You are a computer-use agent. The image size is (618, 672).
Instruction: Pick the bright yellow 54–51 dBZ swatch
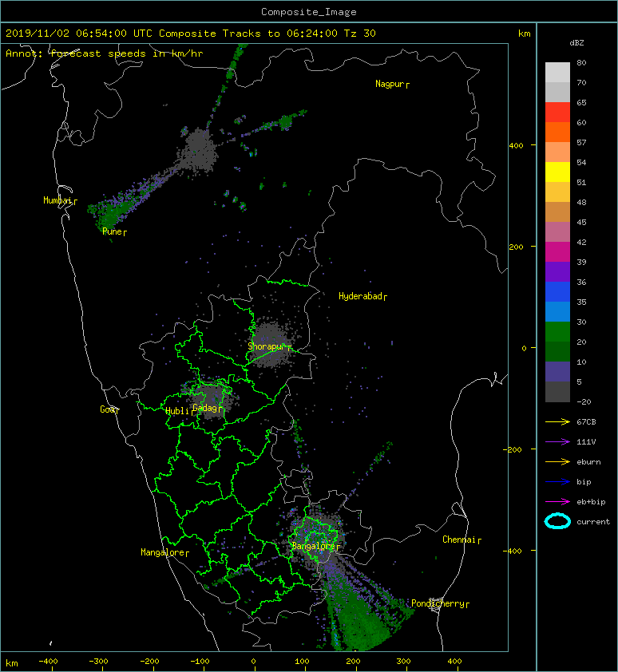pyautogui.click(x=557, y=172)
